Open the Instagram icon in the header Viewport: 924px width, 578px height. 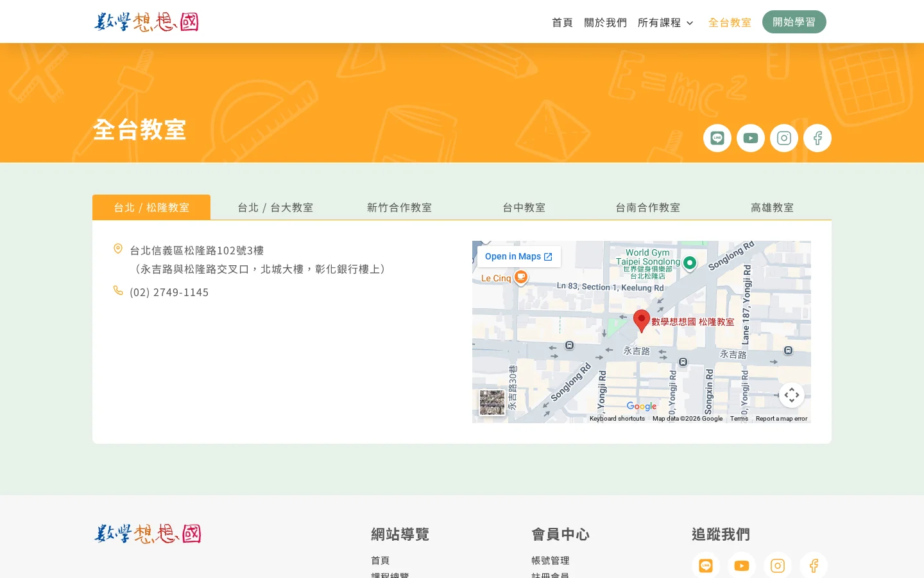pos(783,137)
